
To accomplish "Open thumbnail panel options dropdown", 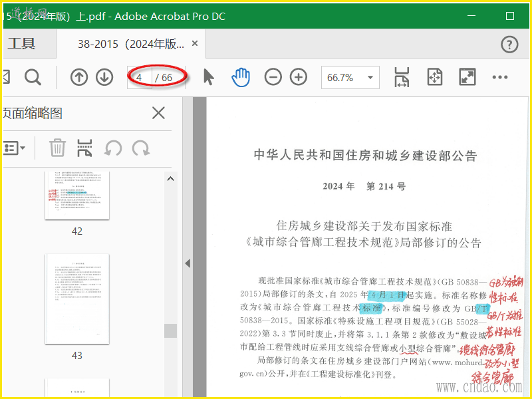I will pos(14,148).
